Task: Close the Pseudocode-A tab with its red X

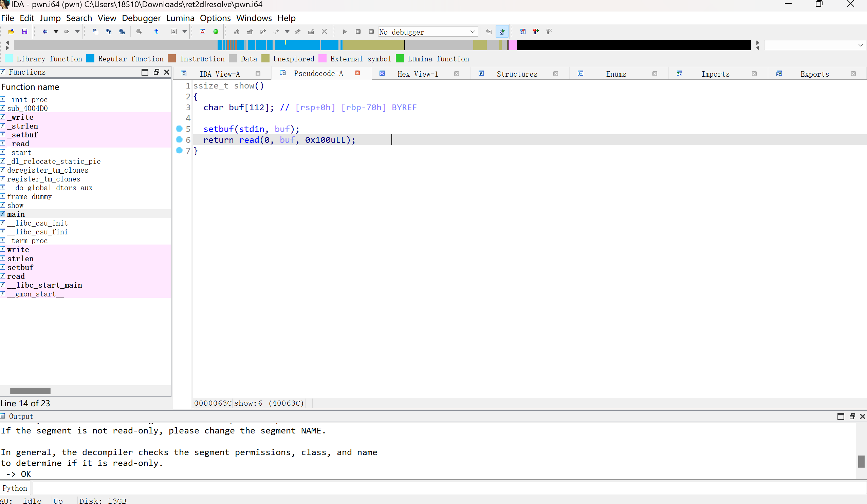Action: coord(357,73)
